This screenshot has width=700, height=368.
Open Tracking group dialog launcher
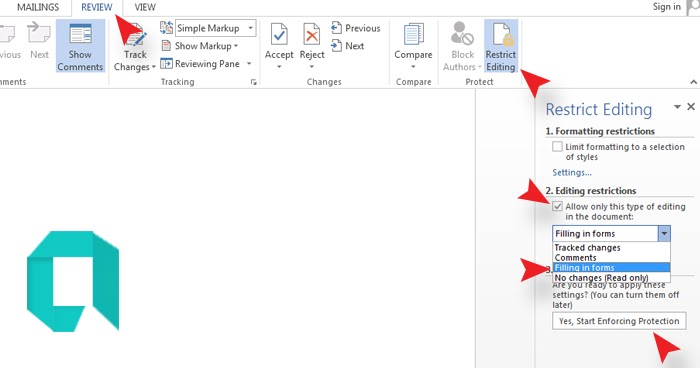click(x=253, y=82)
